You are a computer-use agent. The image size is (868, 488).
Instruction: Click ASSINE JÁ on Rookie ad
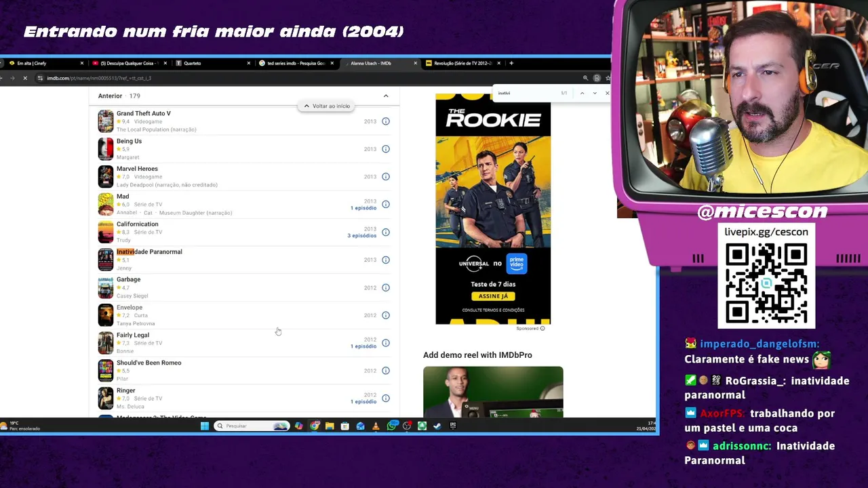point(493,296)
